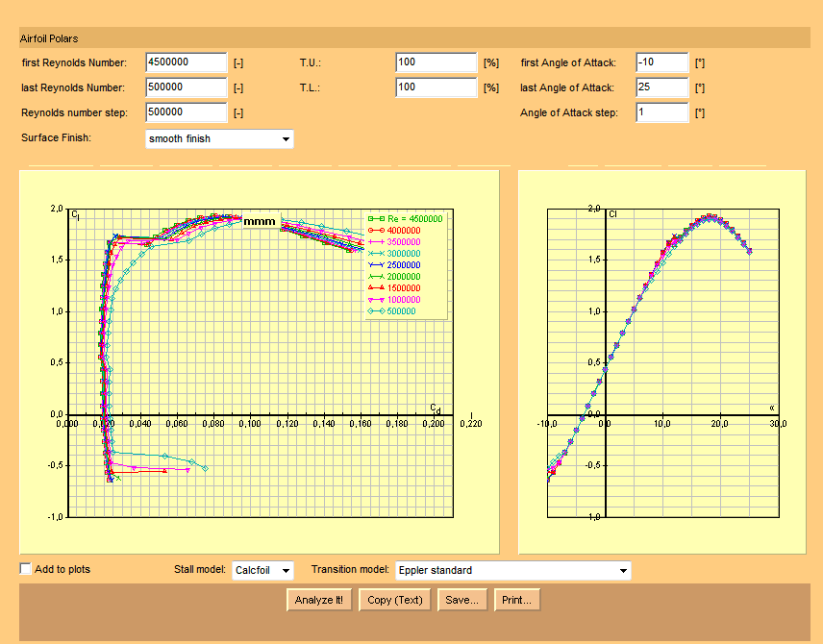
Task: Click the last Reynolds Number field
Action: point(186,87)
